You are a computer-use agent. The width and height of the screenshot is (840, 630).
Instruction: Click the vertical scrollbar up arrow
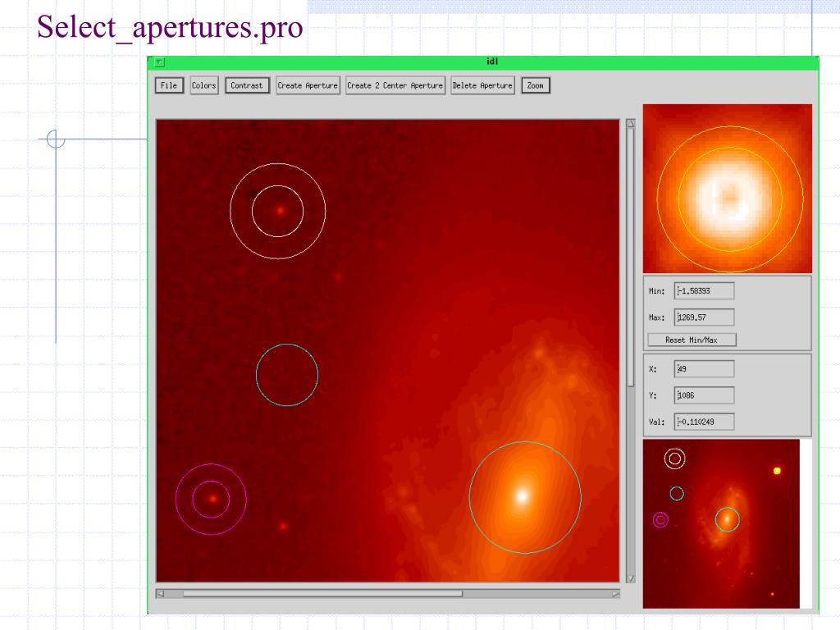click(631, 123)
